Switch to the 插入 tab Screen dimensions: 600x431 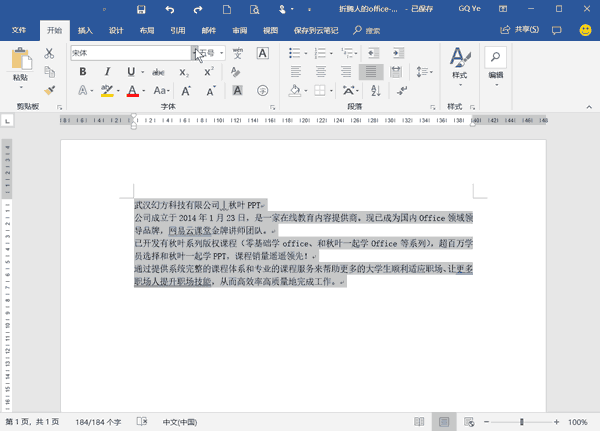click(85, 30)
